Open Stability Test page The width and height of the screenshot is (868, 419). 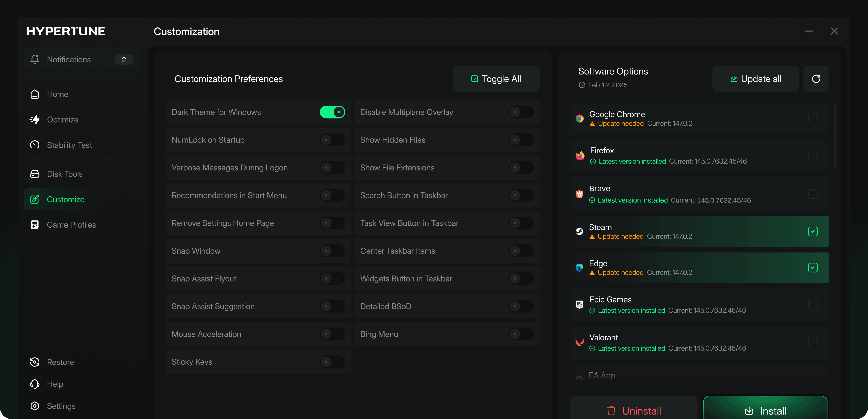(x=82, y=145)
